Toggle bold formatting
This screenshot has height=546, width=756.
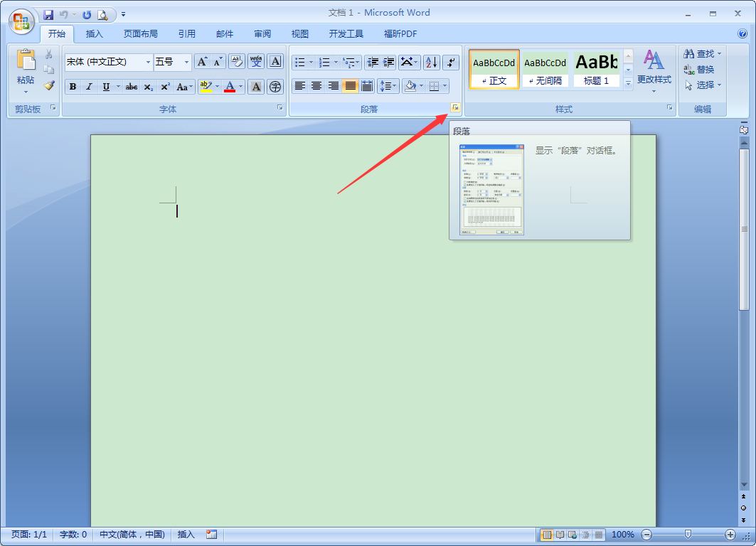(73, 86)
